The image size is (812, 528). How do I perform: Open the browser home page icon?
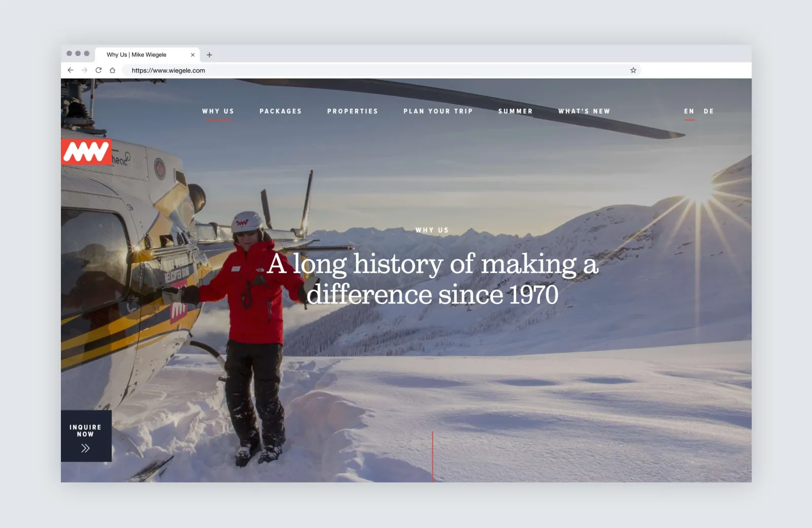[x=113, y=70]
